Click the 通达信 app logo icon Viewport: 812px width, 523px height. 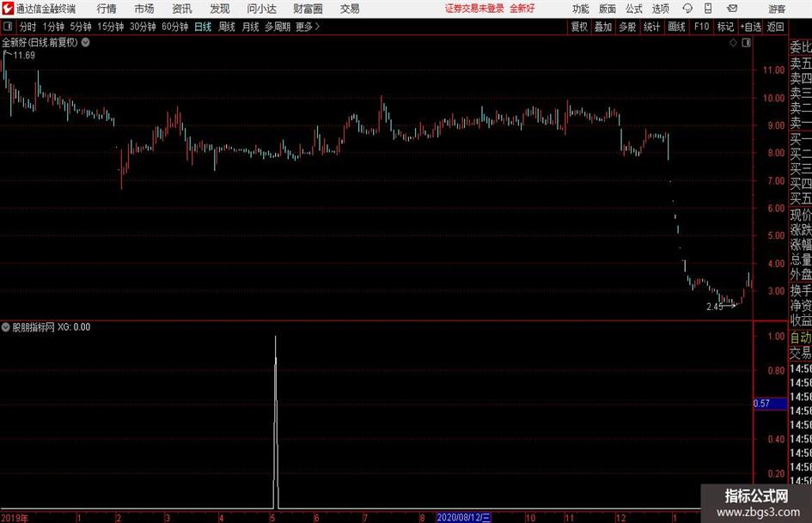[7, 9]
